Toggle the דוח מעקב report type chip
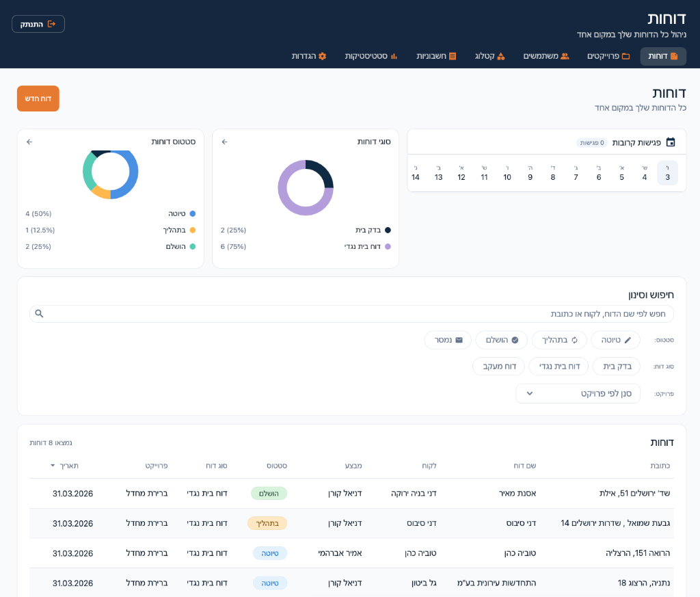Viewport: 700px width, 597px height. (x=498, y=367)
